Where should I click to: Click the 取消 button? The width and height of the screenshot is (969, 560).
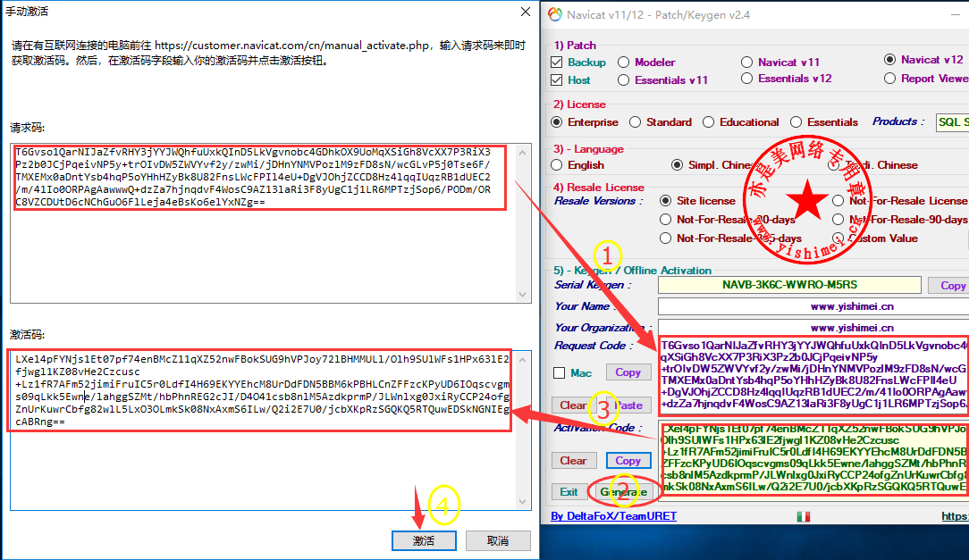(498, 541)
